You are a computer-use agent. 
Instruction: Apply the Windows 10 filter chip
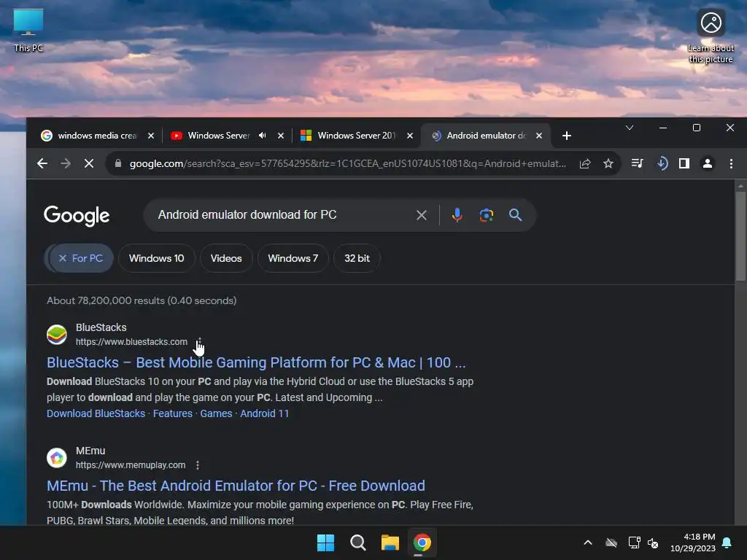click(156, 258)
